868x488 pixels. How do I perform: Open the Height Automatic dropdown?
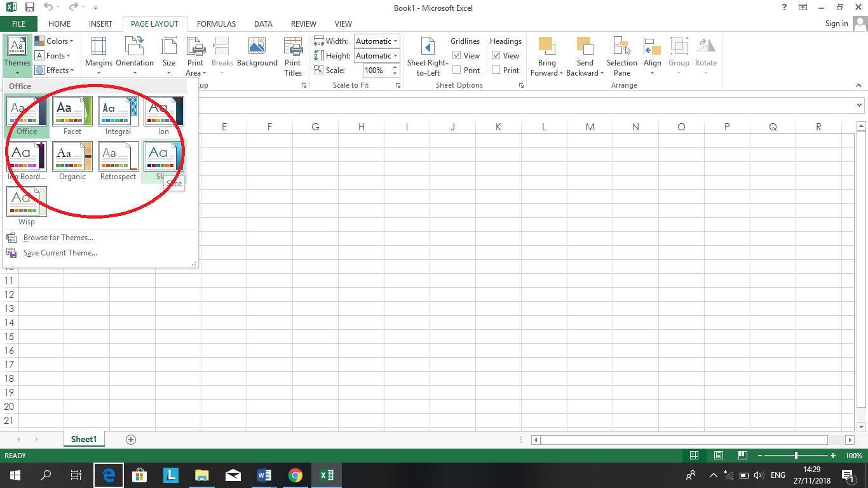tap(393, 55)
